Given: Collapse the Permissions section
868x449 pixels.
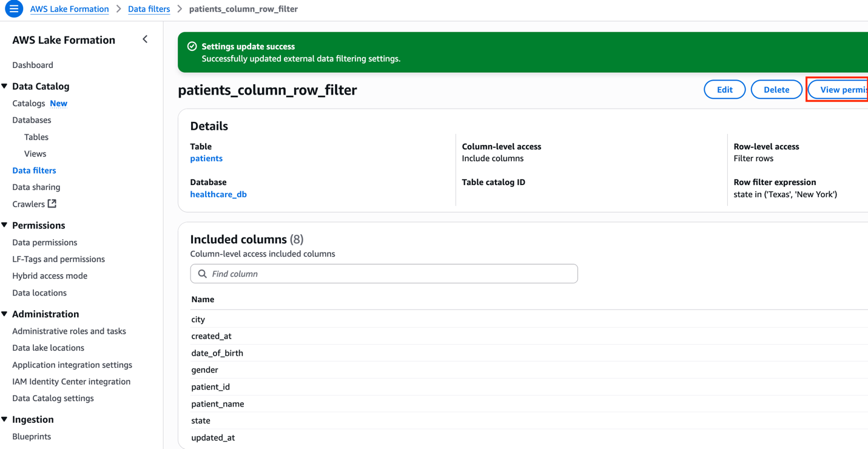Looking at the screenshot, I should [x=5, y=225].
